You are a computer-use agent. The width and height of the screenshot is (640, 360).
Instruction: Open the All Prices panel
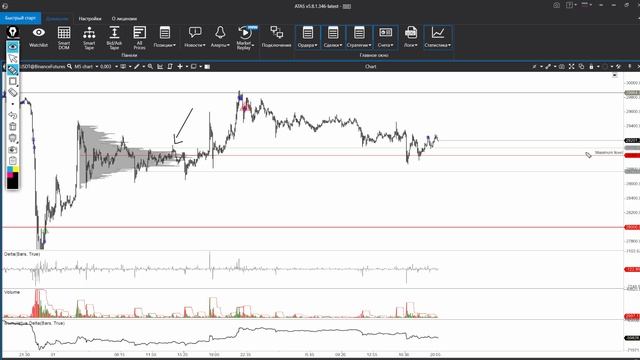click(x=140, y=38)
